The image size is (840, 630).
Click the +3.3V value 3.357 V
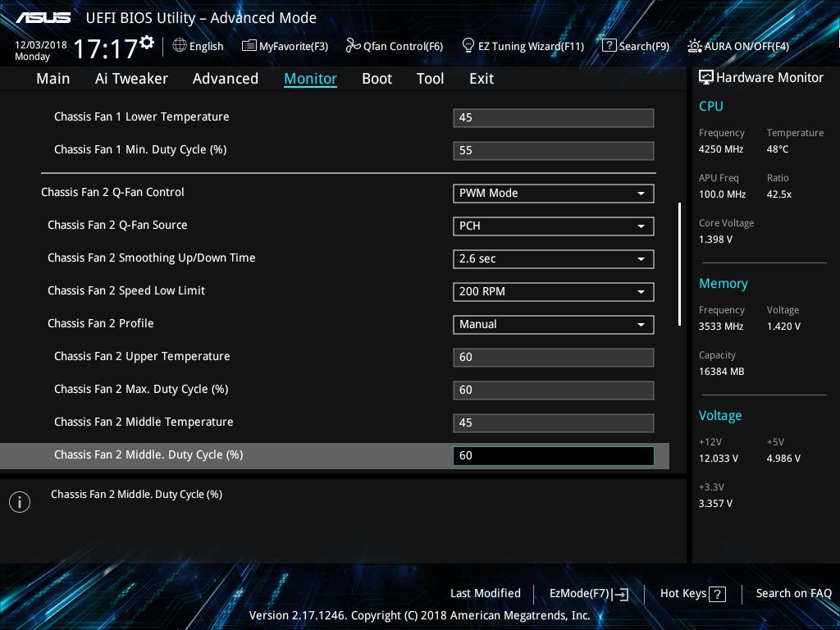[x=715, y=504]
